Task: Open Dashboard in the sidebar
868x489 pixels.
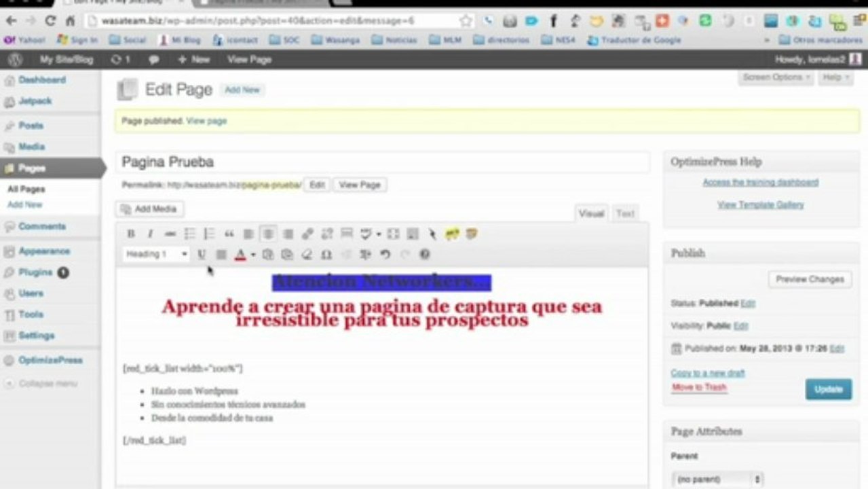Action: [42, 79]
